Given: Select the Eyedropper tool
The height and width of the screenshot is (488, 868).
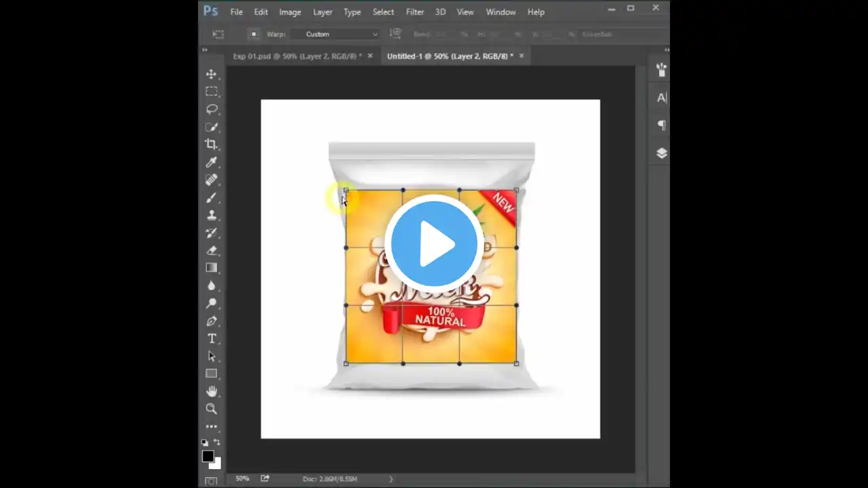Looking at the screenshot, I should 212,162.
